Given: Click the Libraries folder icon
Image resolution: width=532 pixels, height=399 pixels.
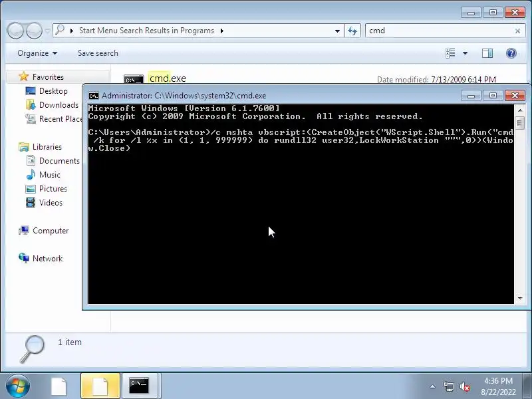Looking at the screenshot, I should 24,147.
